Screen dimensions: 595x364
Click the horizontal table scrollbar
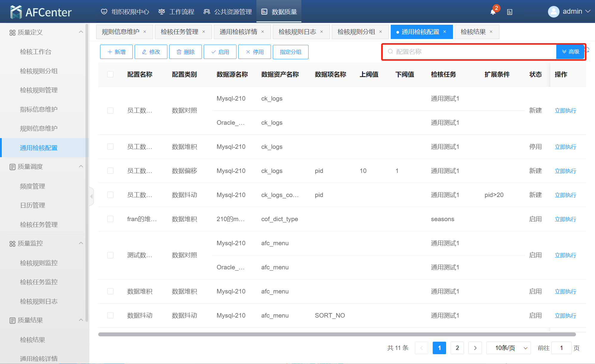tap(337, 334)
